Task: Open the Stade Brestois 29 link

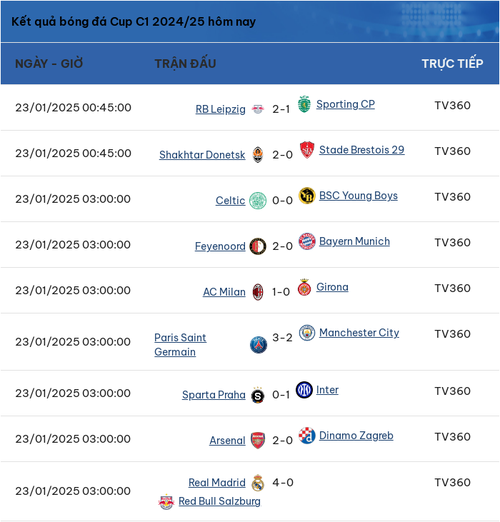Action: [362, 150]
